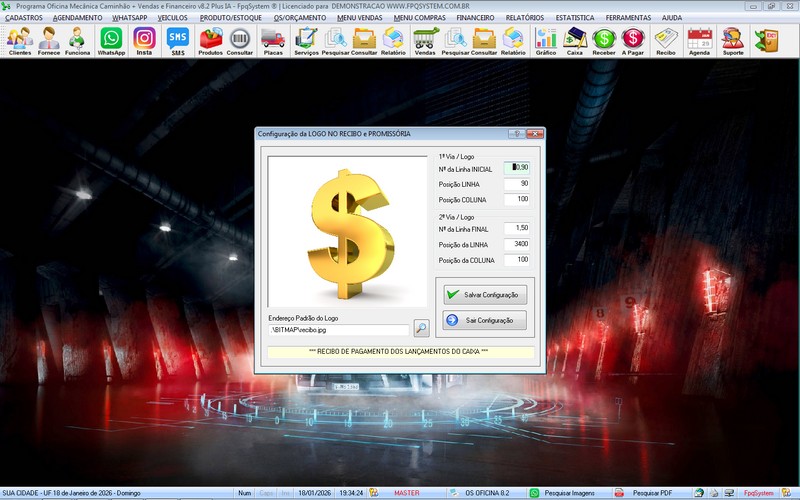The width and height of the screenshot is (800, 500).
Task: Open the Caixa toolbar icon
Action: (575, 41)
